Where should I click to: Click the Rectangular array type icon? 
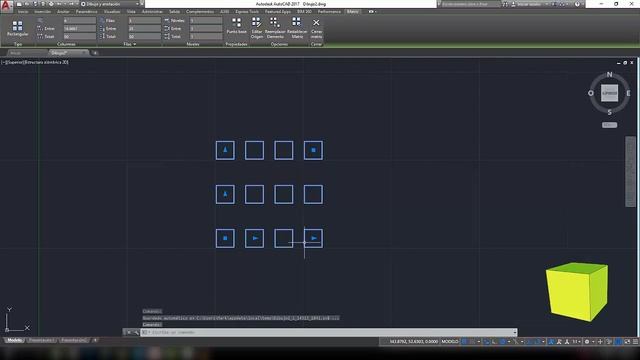(x=17, y=26)
